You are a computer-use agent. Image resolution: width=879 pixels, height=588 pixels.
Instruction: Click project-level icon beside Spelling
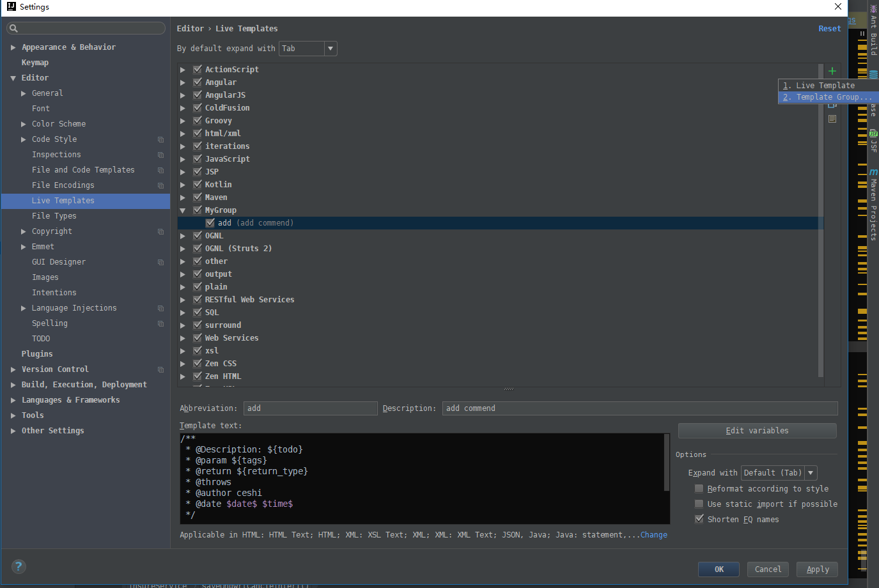pos(160,323)
